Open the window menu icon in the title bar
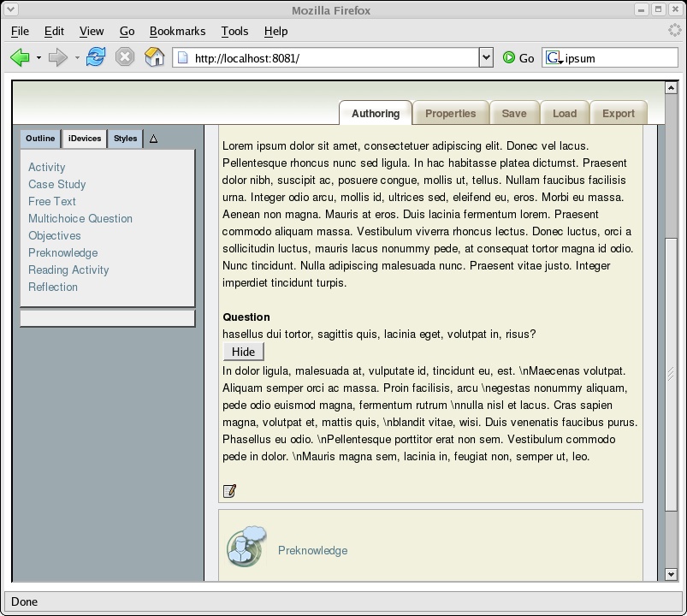Image resolution: width=687 pixels, height=616 pixels. tap(10, 9)
